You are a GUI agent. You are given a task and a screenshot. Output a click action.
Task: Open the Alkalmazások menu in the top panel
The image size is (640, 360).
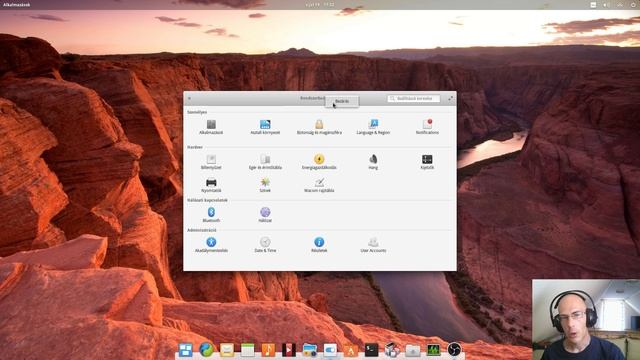[17, 4]
